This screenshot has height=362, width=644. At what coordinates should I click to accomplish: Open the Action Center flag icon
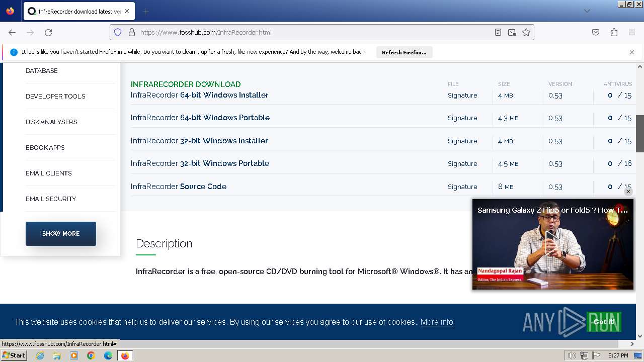(x=596, y=355)
